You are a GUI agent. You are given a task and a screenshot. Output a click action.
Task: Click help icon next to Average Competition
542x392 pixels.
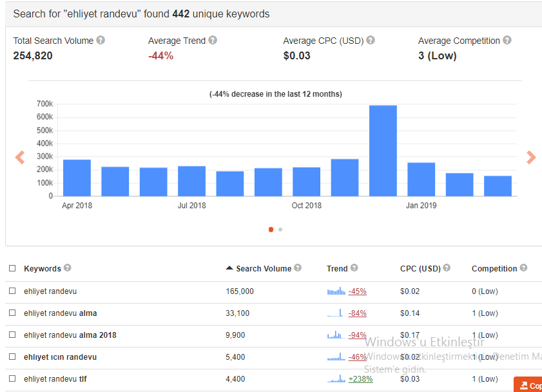click(507, 40)
